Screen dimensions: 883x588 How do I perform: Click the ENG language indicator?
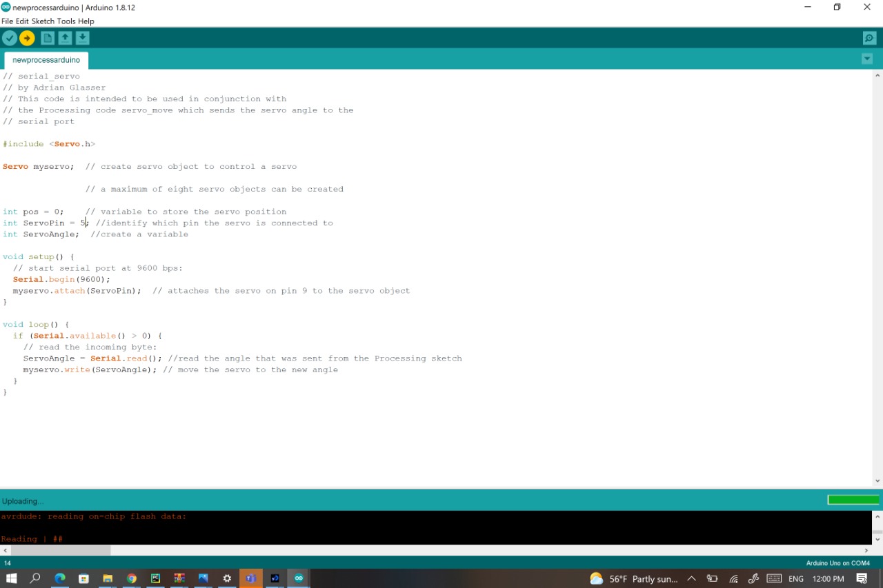point(796,579)
